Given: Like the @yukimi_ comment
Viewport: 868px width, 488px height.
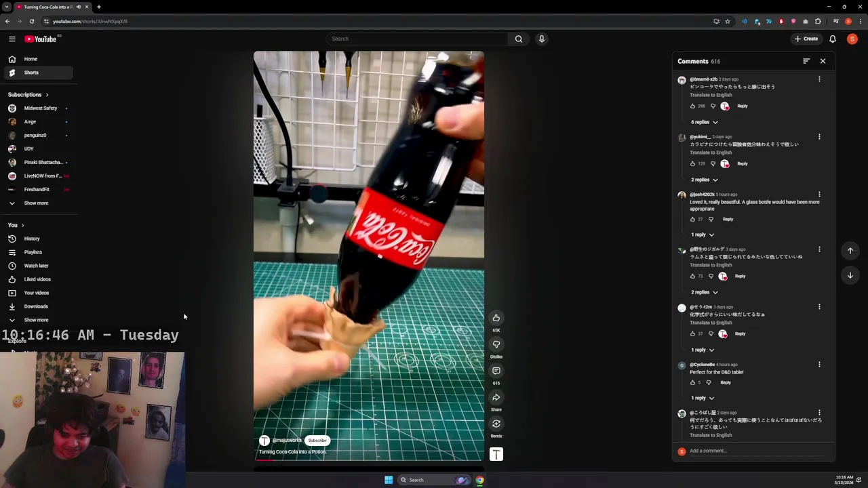Looking at the screenshot, I should tap(692, 163).
